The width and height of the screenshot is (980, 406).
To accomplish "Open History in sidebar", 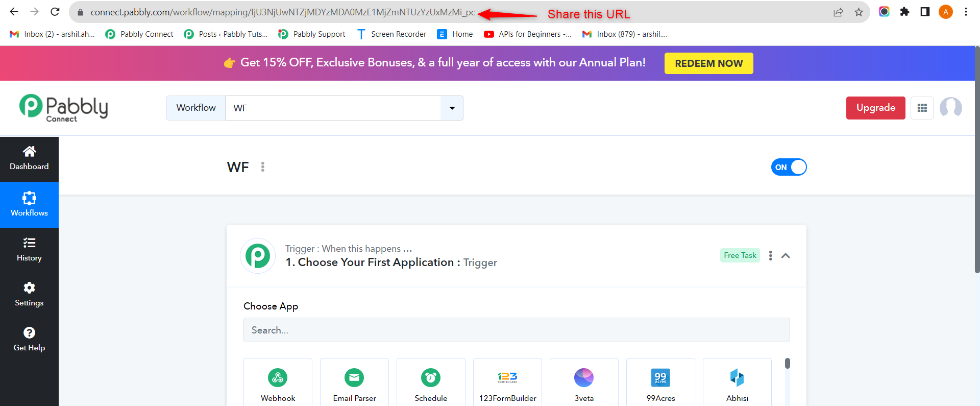I will tap(29, 250).
